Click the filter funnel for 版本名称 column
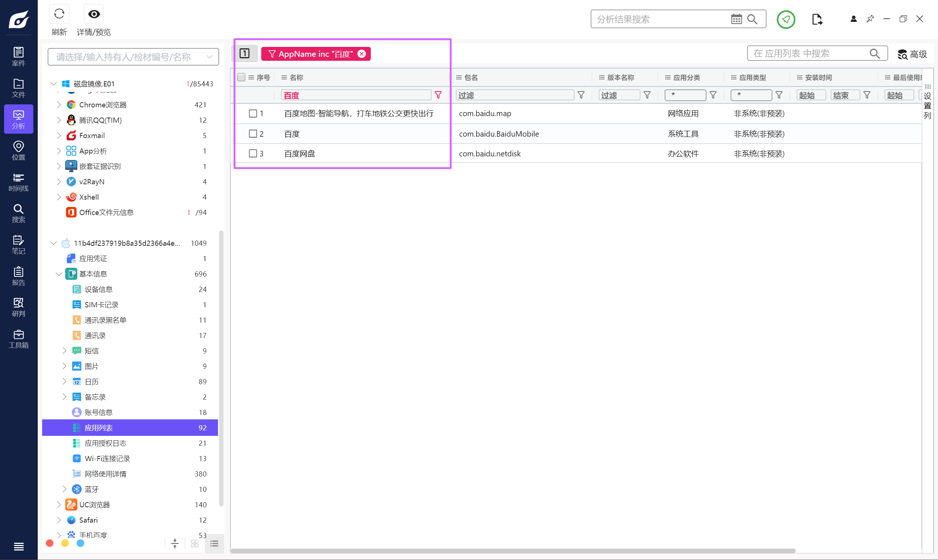 pyautogui.click(x=647, y=95)
